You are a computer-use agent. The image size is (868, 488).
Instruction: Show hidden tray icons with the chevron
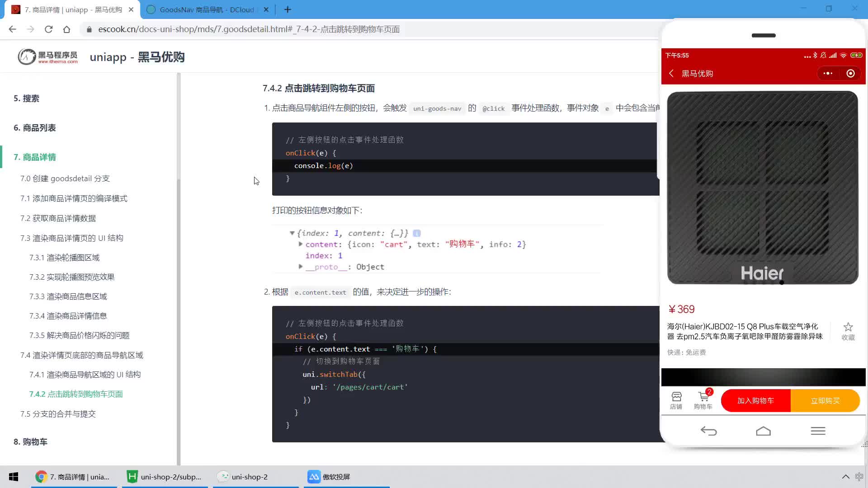point(845,477)
